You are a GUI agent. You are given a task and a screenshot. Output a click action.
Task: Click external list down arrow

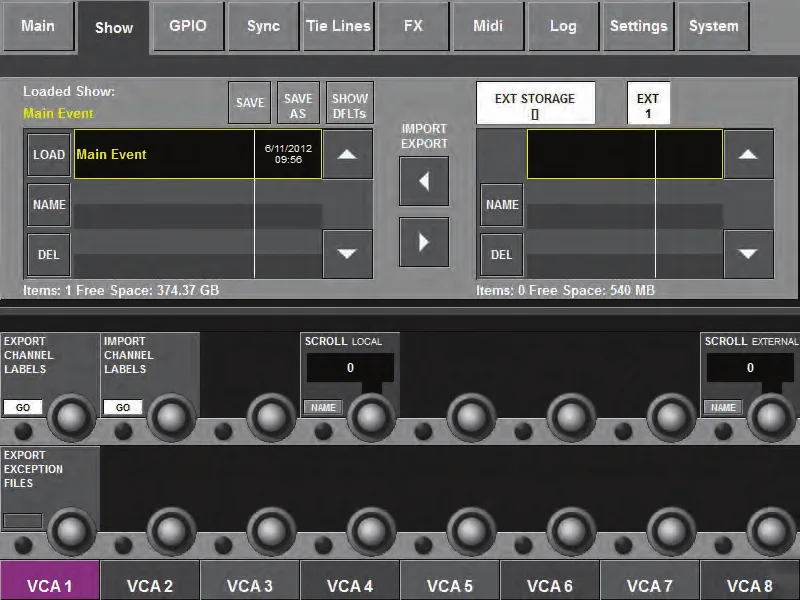click(748, 254)
